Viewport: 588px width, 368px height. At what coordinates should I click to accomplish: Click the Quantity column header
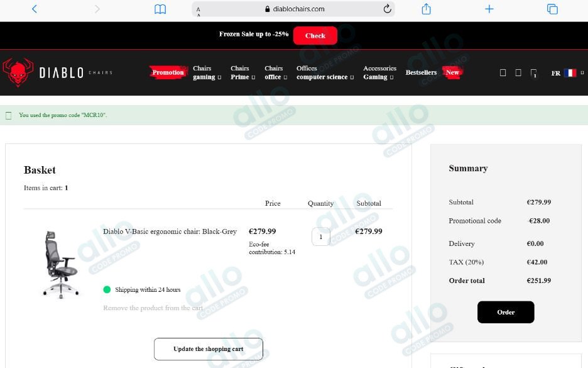click(x=320, y=203)
